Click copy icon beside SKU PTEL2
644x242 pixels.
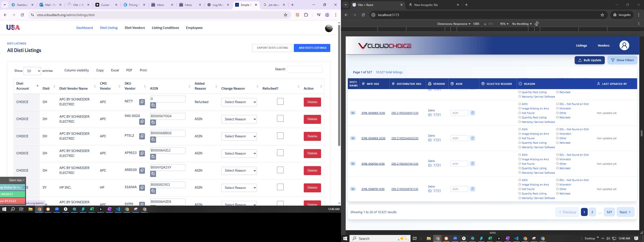coord(142,136)
